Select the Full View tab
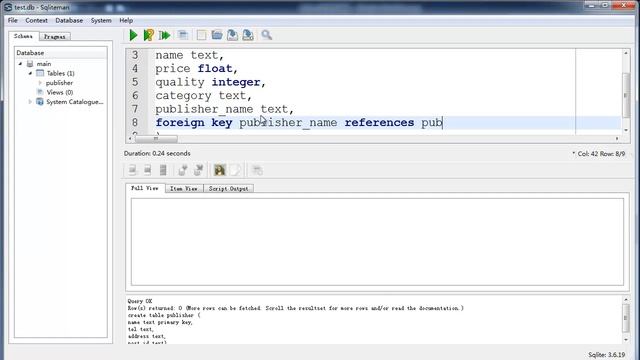The width and height of the screenshot is (640, 360). 145,188
